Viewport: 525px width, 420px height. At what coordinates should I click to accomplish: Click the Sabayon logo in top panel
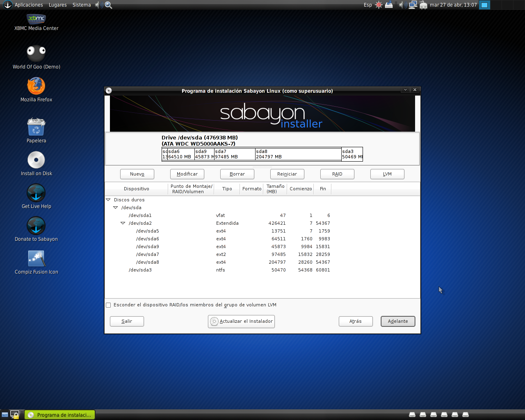click(7, 5)
